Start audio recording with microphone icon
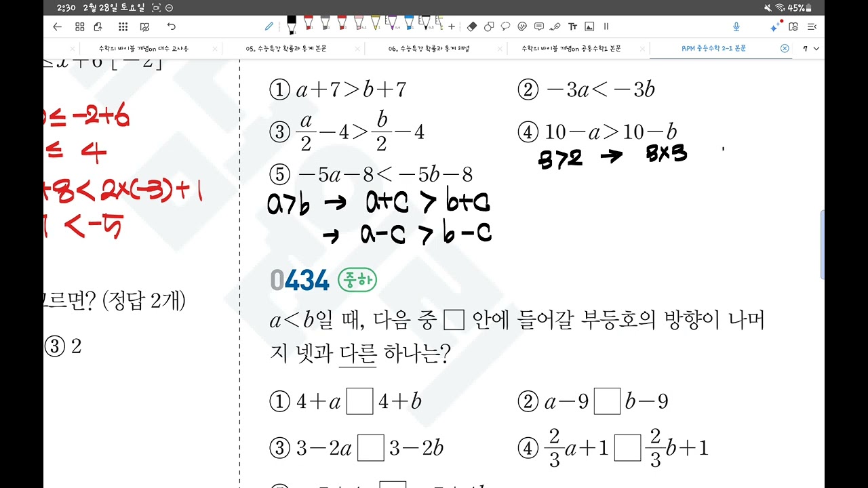 [736, 27]
